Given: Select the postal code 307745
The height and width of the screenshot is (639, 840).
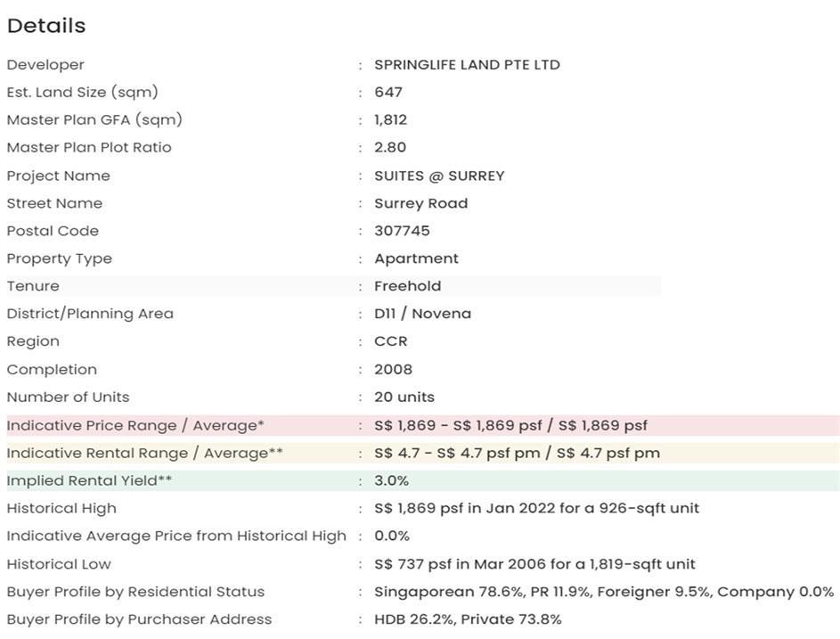Looking at the screenshot, I should coord(402,231).
